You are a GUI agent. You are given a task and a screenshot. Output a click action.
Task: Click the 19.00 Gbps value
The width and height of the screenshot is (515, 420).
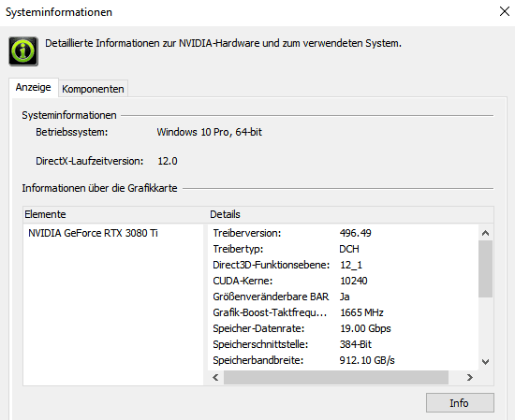pos(365,328)
